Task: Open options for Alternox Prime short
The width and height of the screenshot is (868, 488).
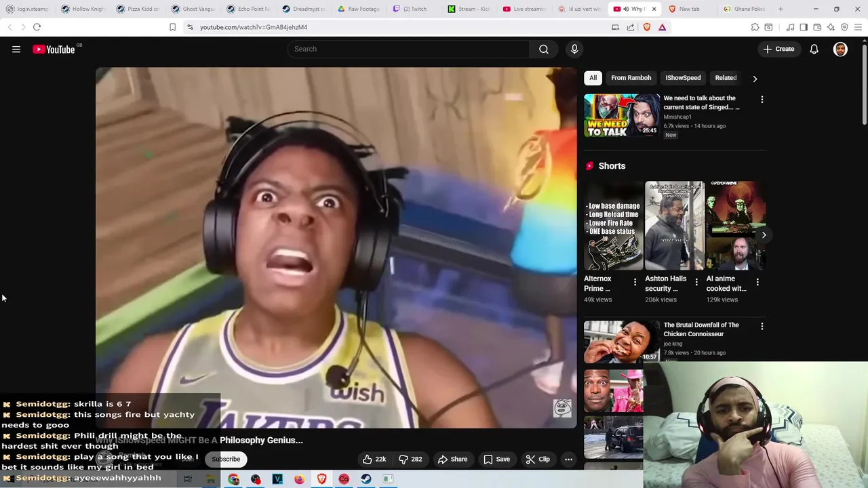Action: (635, 282)
